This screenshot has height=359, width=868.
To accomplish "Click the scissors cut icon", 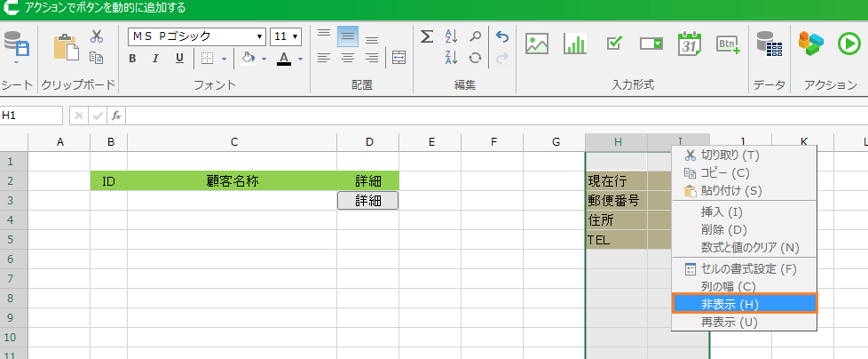I will point(97,36).
